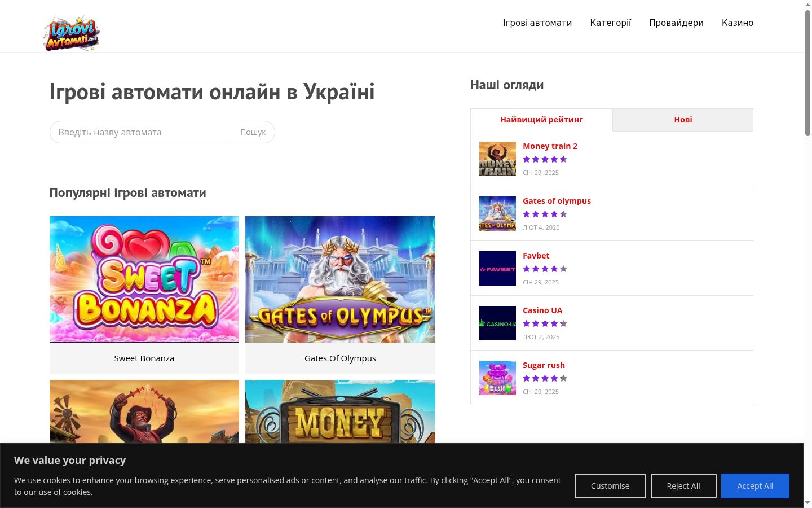The height and width of the screenshot is (508, 812).
Task: Open the Gates of olympus review link
Action: tap(557, 201)
